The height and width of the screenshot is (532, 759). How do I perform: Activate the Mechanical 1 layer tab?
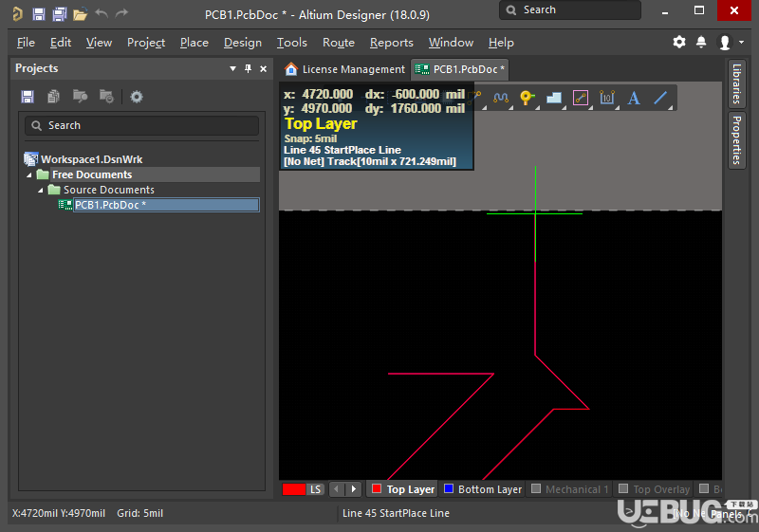click(x=569, y=489)
